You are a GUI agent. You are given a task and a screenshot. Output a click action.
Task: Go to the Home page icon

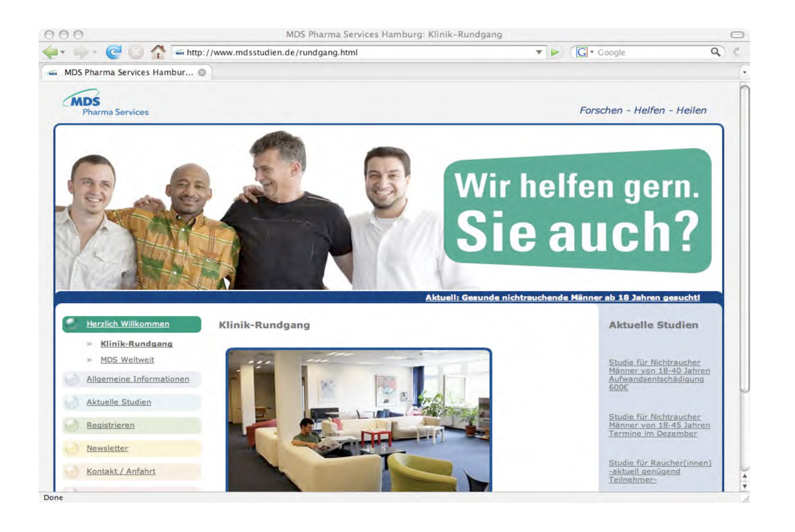pyautogui.click(x=158, y=52)
